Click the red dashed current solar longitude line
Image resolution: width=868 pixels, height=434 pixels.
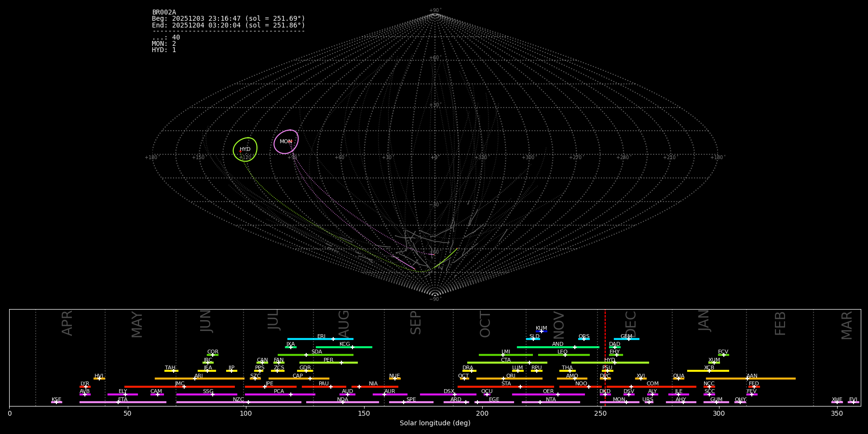(605, 357)
